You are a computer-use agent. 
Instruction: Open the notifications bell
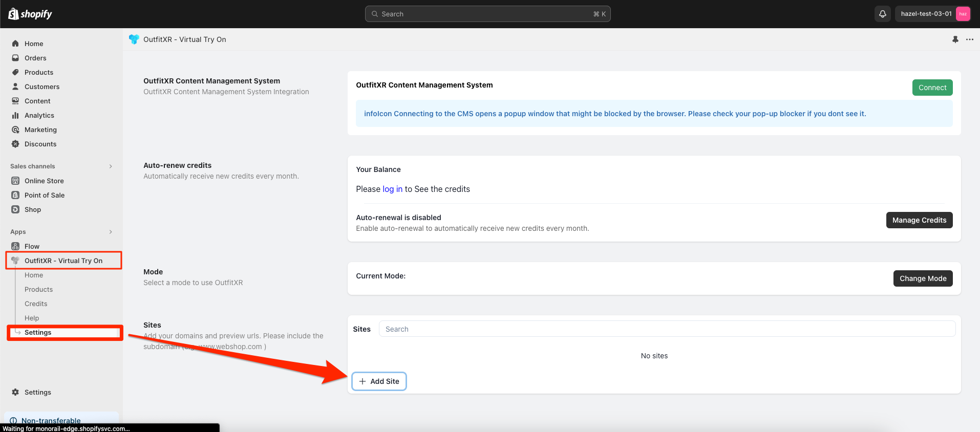pos(883,14)
